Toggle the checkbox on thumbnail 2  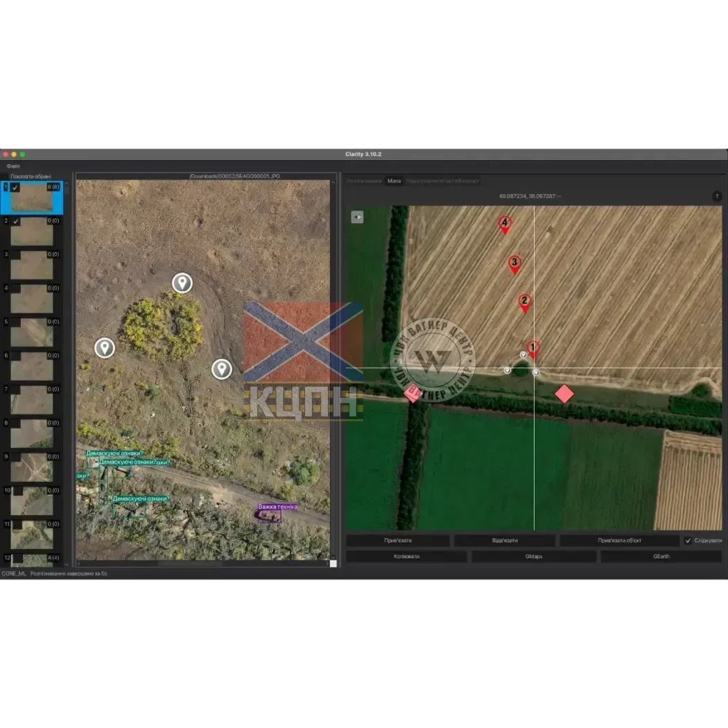click(15, 221)
